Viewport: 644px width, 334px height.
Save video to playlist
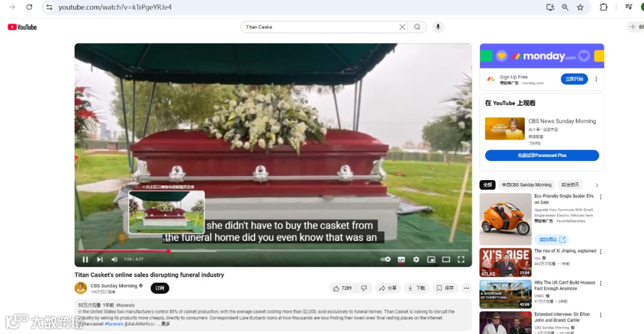pyautogui.click(x=445, y=289)
